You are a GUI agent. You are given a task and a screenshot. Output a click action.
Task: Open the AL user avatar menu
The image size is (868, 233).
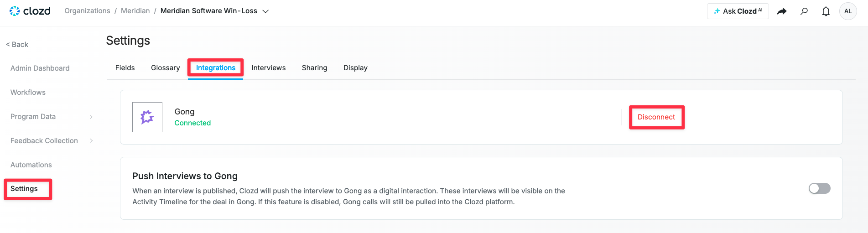click(848, 11)
